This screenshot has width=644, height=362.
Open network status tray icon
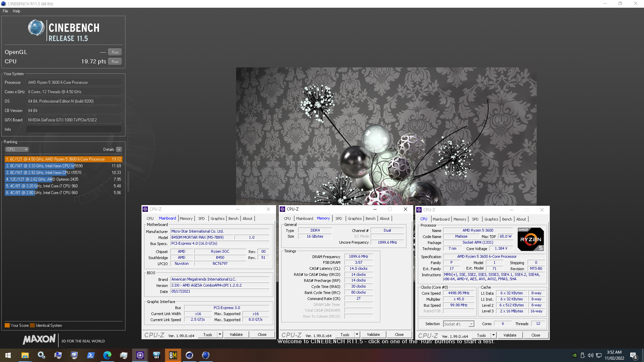[599, 355]
